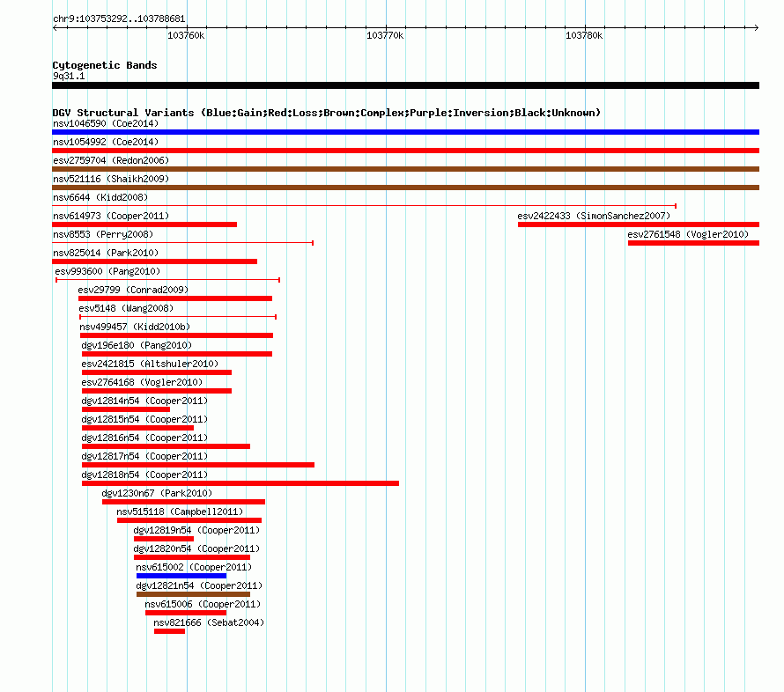Click the dgv1230n67 Park2010 red bar
The image size is (784, 692).
coord(183,502)
